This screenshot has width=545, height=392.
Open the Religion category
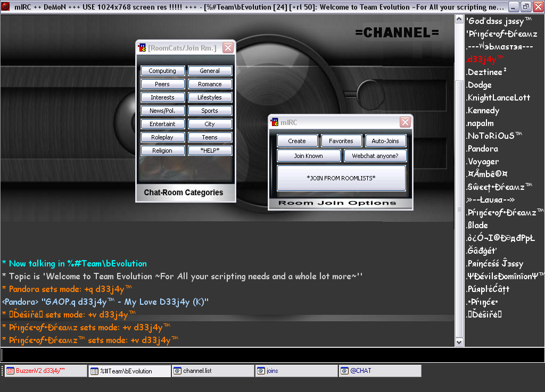pyautogui.click(x=162, y=151)
